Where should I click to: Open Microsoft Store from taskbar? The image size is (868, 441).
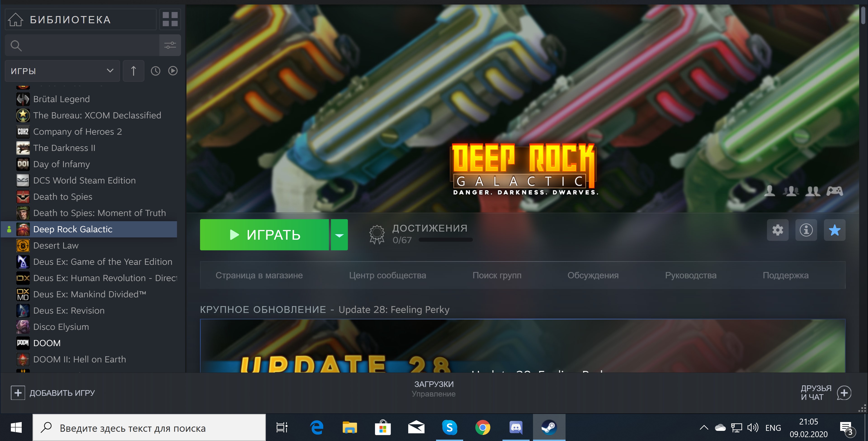click(x=383, y=427)
